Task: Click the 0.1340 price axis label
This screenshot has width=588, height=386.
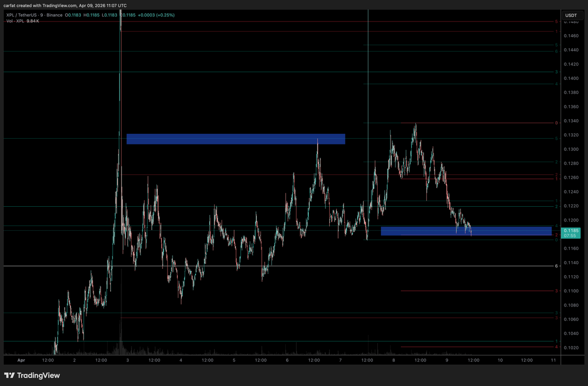Action: point(570,121)
